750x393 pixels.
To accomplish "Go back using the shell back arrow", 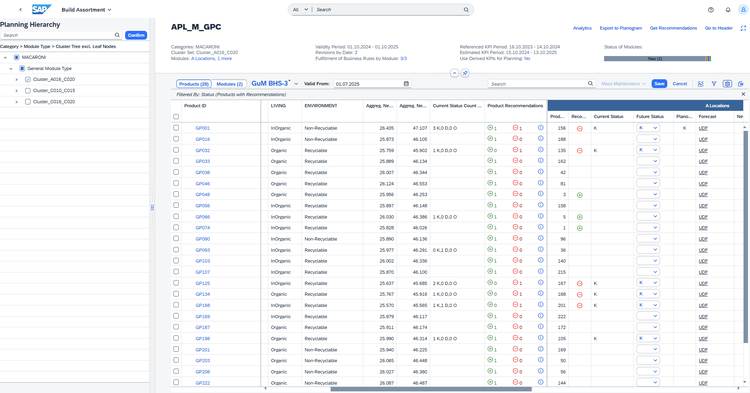I will (x=21, y=10).
